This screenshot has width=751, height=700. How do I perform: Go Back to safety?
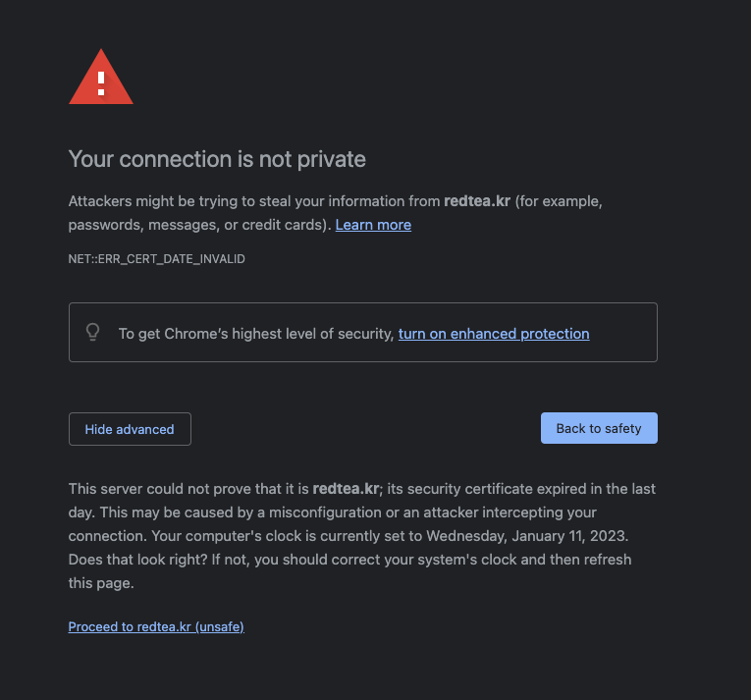point(599,428)
